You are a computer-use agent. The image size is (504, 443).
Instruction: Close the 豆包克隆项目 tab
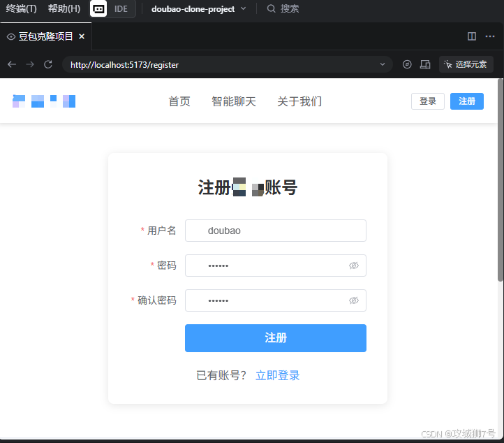click(x=82, y=36)
